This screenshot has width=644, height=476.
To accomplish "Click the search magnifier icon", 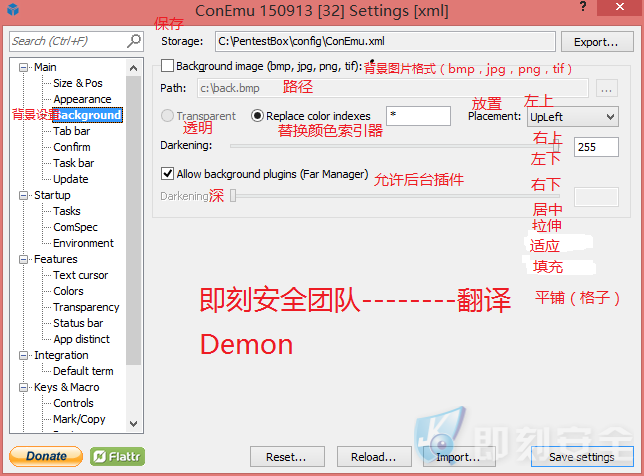I will pyautogui.click(x=134, y=41).
